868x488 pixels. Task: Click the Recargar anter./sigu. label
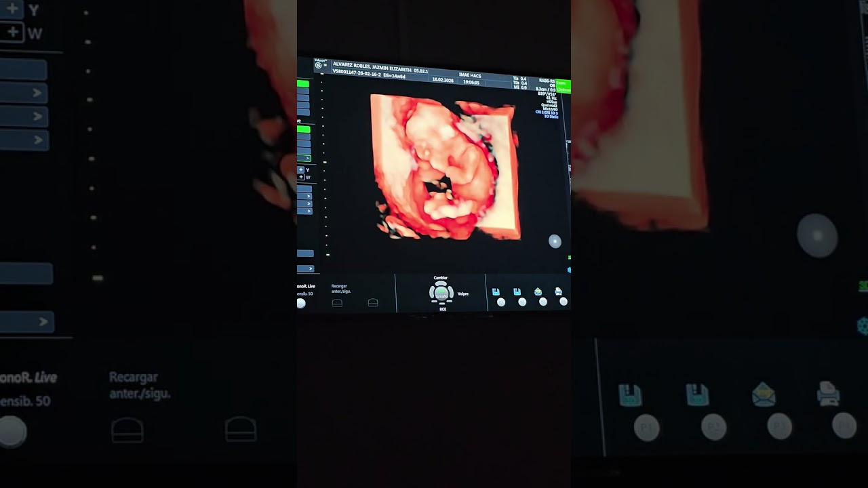pyautogui.click(x=341, y=289)
